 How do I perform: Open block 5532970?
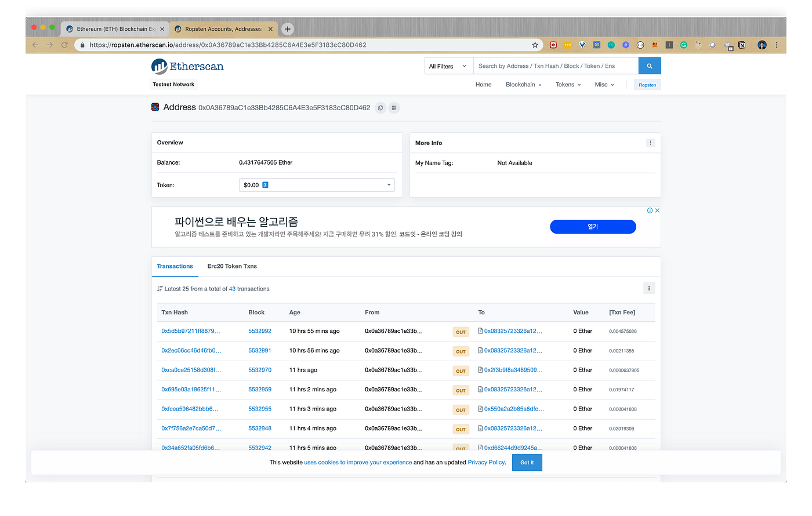click(260, 370)
